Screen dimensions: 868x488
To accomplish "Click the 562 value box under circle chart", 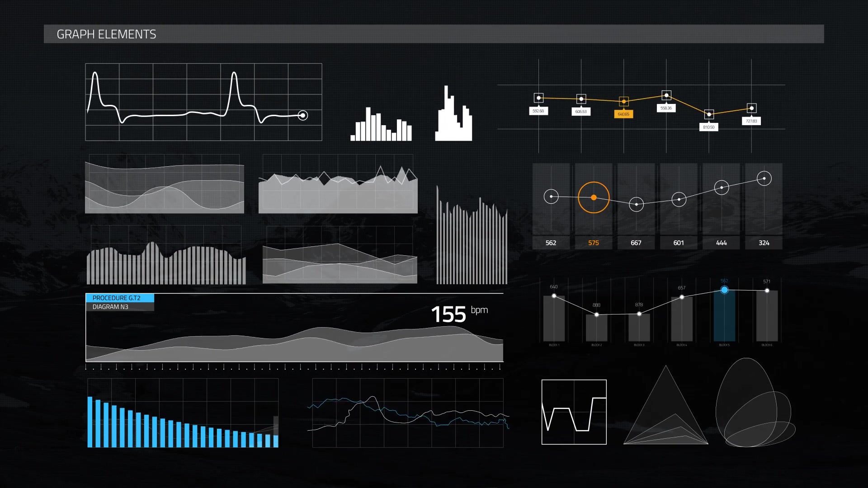I will [551, 243].
